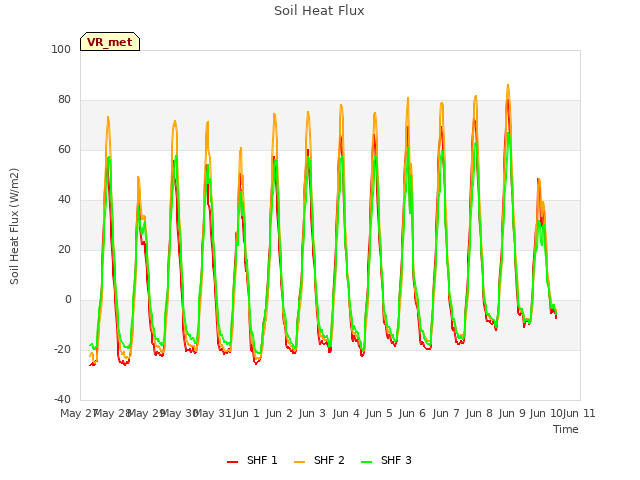
Task: Click the highest orange peak on Jun 9
Action: [508, 85]
